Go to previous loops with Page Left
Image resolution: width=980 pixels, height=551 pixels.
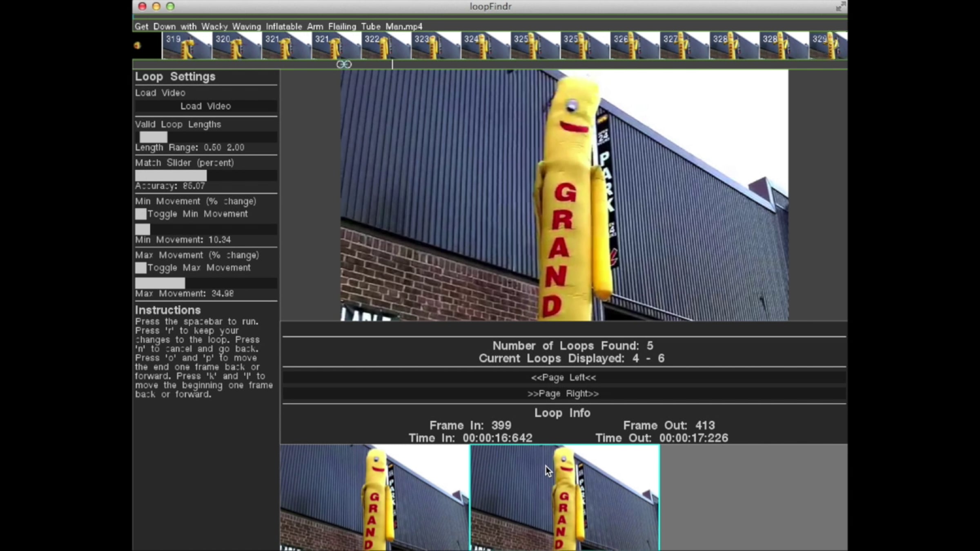pos(563,378)
